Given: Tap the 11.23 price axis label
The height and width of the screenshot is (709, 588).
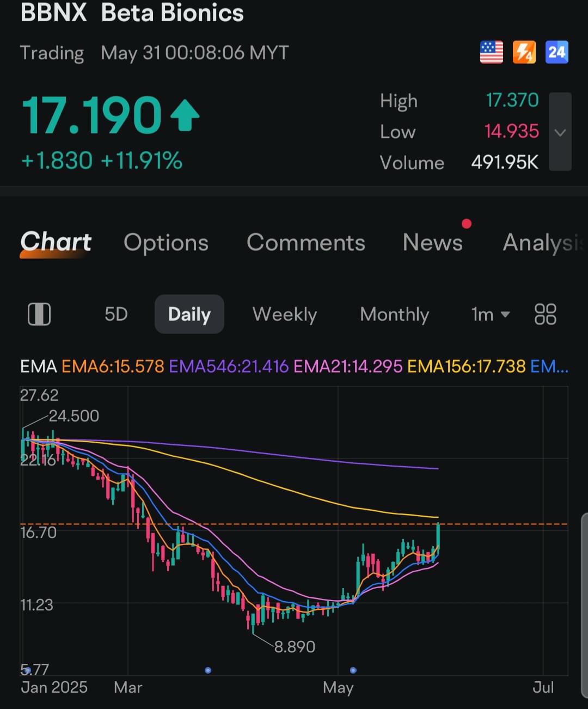Looking at the screenshot, I should click(x=36, y=605).
